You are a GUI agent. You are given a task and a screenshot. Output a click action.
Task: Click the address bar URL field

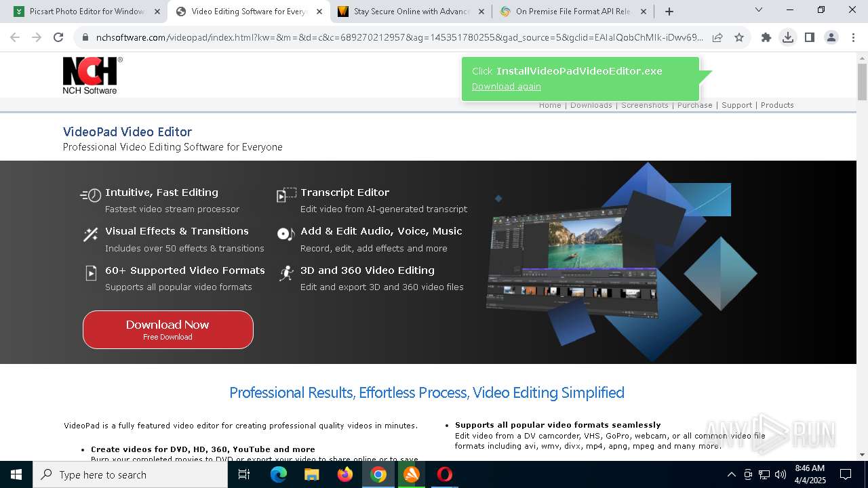[400, 37]
